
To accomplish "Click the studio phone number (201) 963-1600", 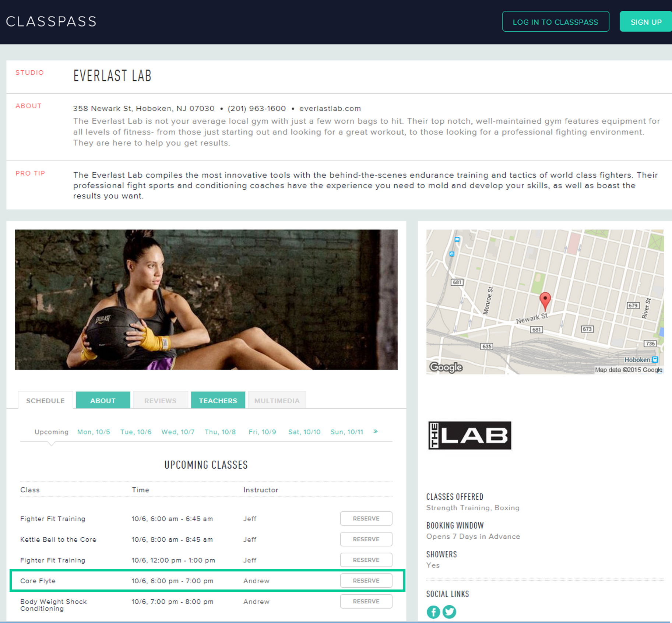I will tap(257, 108).
